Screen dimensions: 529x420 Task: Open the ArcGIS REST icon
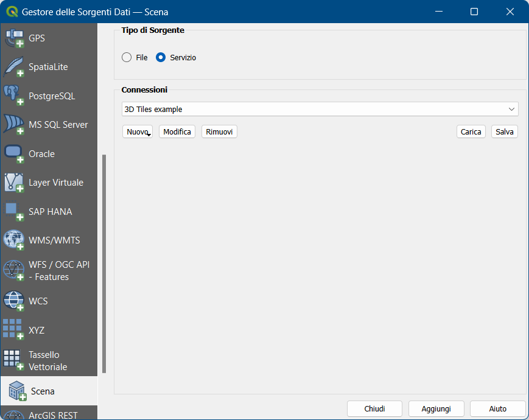13,415
